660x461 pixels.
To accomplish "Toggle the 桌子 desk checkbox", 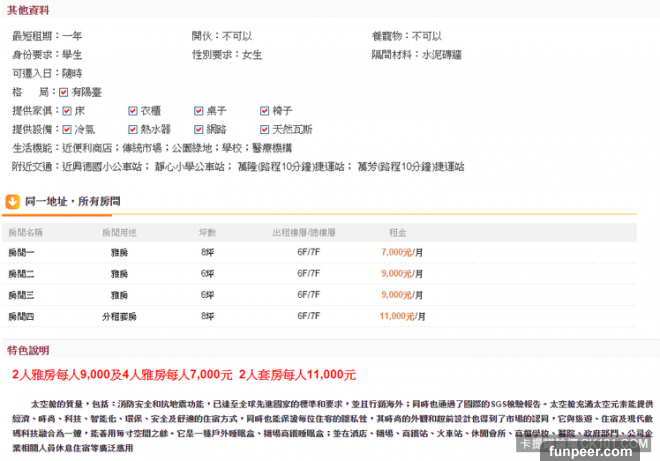I will pos(199,111).
